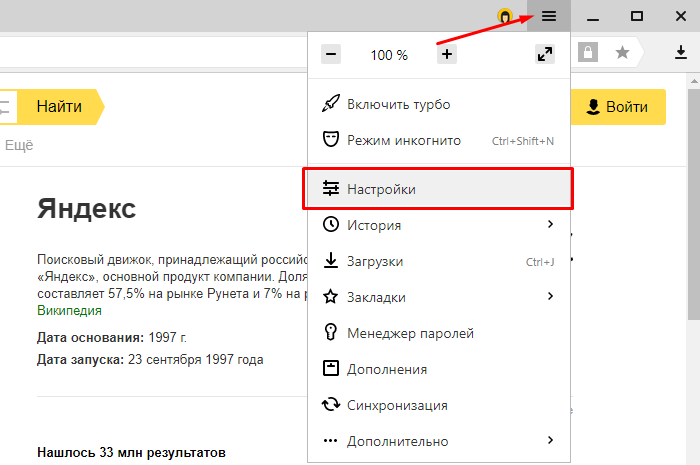Screen dimensions: 700x465
Task: Open История menu item
Action: point(439,225)
